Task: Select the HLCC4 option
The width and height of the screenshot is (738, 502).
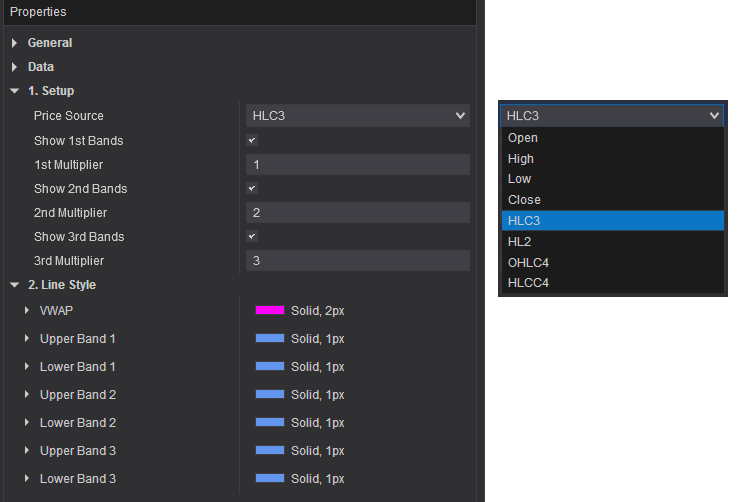Action: [x=528, y=283]
